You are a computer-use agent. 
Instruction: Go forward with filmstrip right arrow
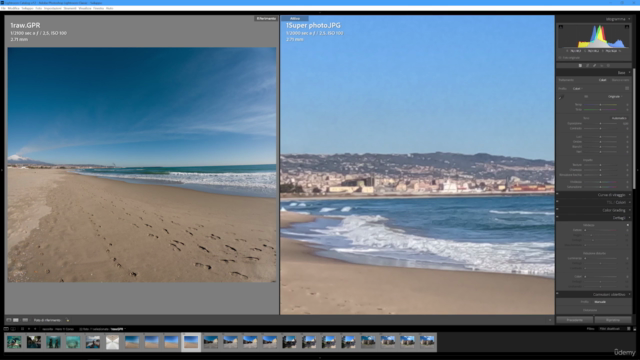coord(35,329)
